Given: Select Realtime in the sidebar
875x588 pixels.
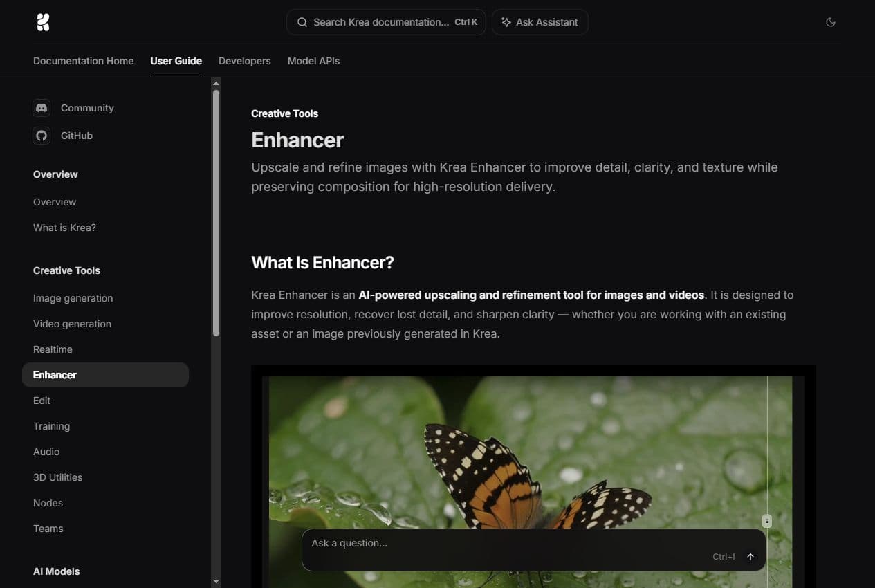Looking at the screenshot, I should pyautogui.click(x=53, y=349).
